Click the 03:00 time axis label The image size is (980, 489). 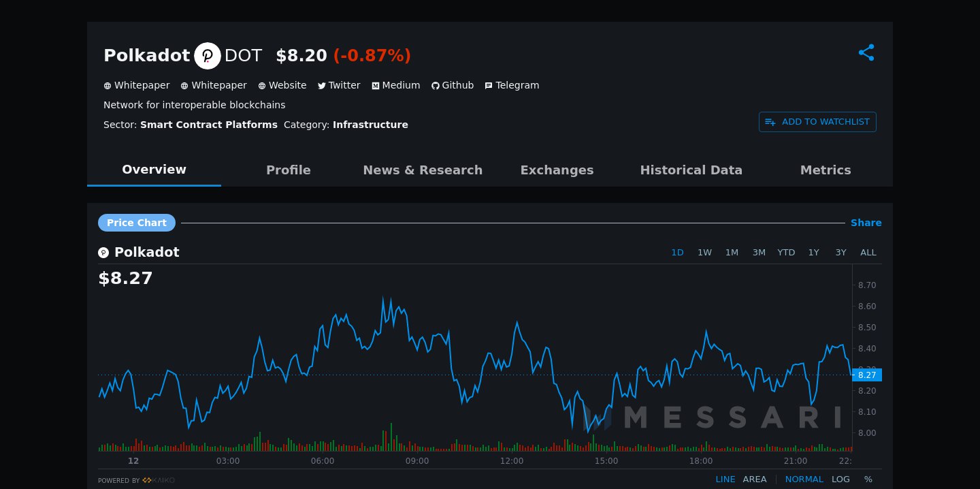(x=228, y=461)
